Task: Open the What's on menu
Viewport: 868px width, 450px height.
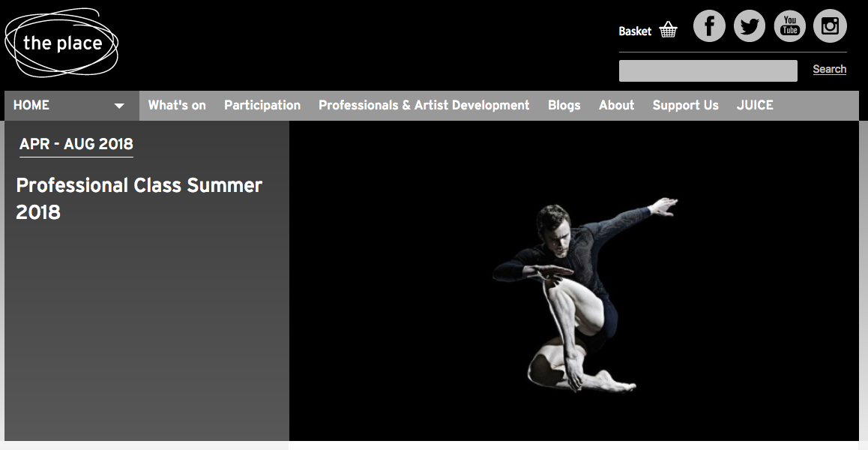Action: click(x=177, y=105)
